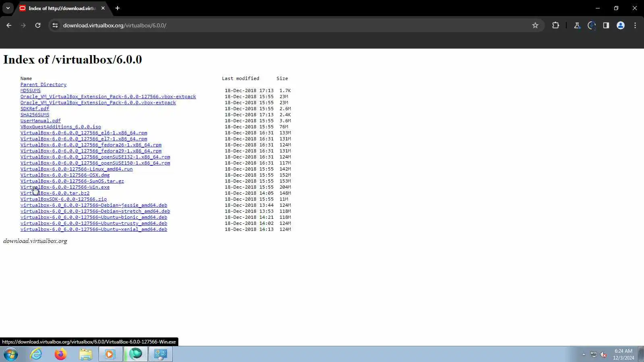Download Extension Pack 6.0.0-127566 vbox-extpack
Viewport: 644px width, 362px height.
pos(108,97)
